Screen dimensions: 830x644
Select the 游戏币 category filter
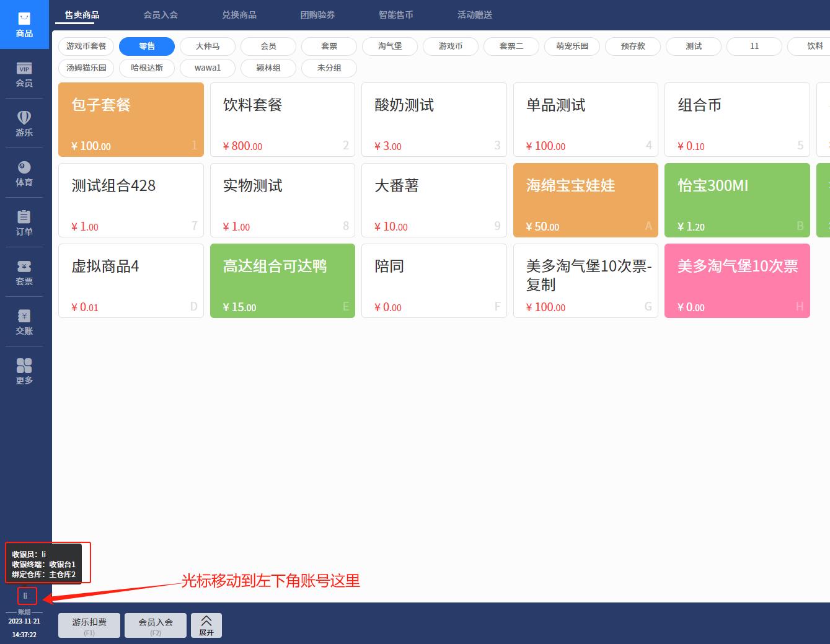(451, 46)
